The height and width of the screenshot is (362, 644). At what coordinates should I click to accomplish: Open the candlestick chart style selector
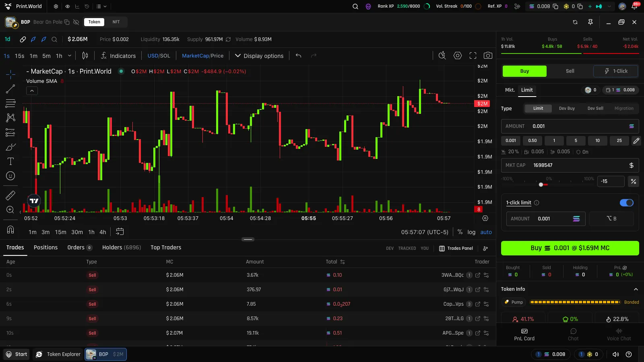tap(85, 56)
